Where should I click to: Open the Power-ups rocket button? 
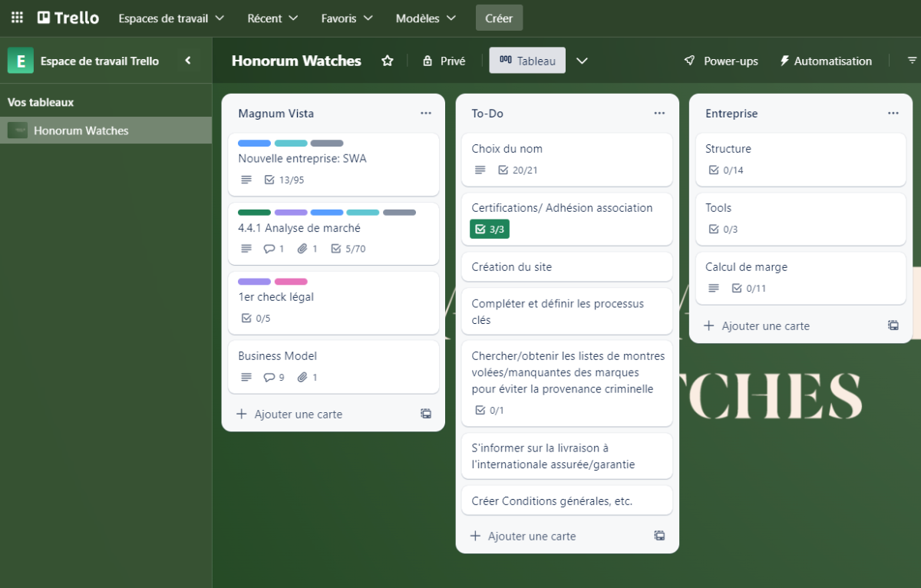(721, 61)
